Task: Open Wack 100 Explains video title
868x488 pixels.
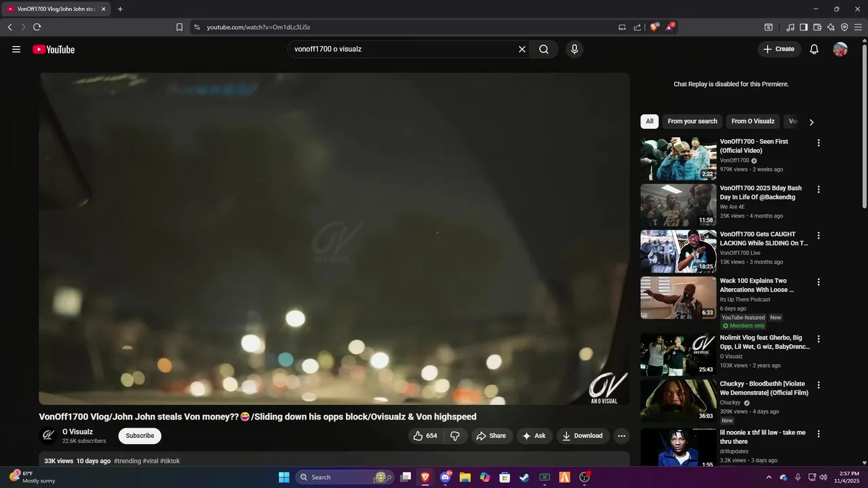Action: pyautogui.click(x=757, y=285)
